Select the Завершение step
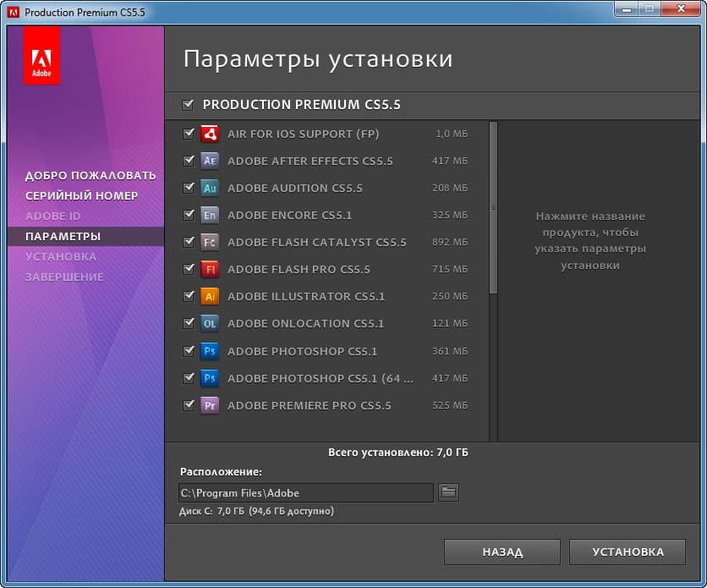The image size is (707, 588). tap(64, 277)
